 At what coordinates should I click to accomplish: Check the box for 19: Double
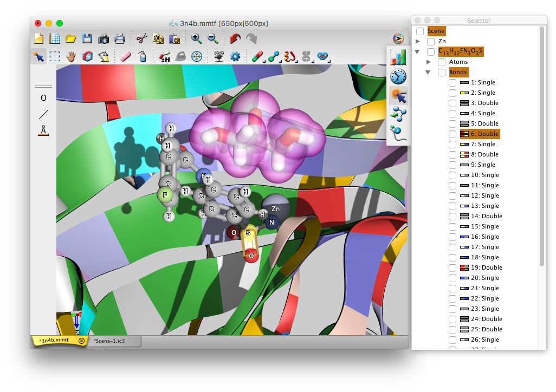[x=452, y=267]
